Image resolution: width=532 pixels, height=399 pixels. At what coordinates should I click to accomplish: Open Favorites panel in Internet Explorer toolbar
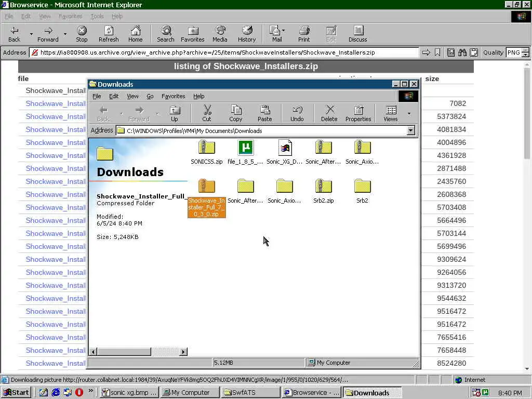tap(192, 34)
